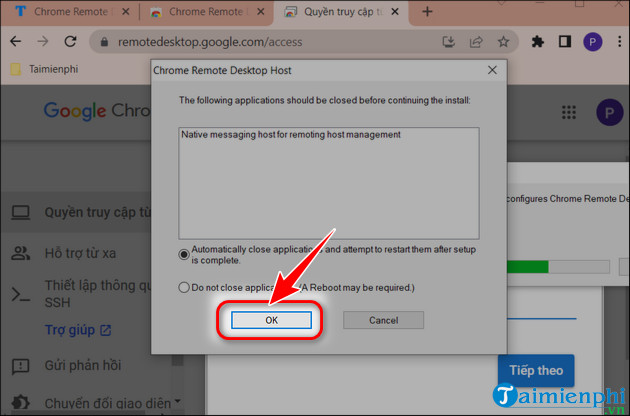The width and height of the screenshot is (630, 416).
Task: Select Automatically close applications radio option
Action: [184, 254]
